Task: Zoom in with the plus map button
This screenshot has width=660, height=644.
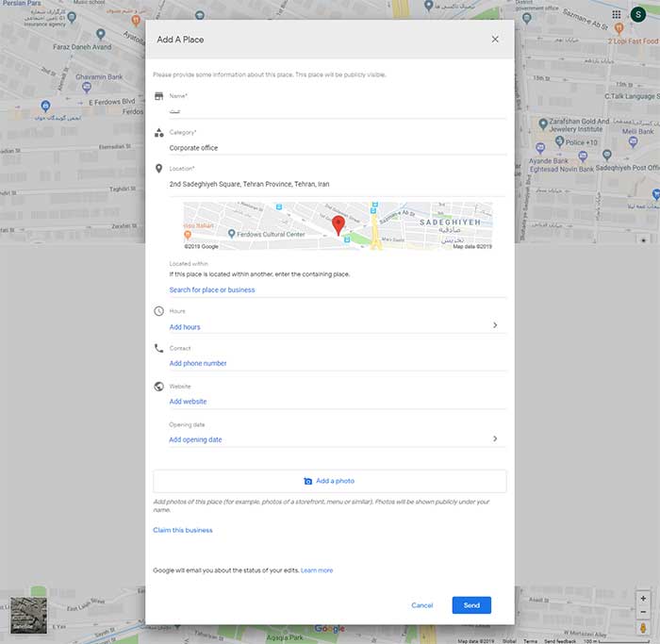Action: [x=643, y=598]
